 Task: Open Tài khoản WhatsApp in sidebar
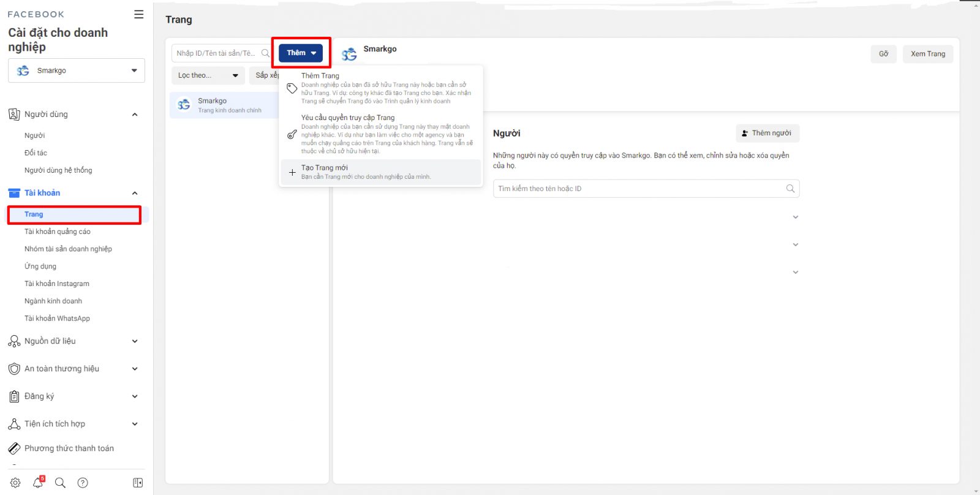click(57, 319)
